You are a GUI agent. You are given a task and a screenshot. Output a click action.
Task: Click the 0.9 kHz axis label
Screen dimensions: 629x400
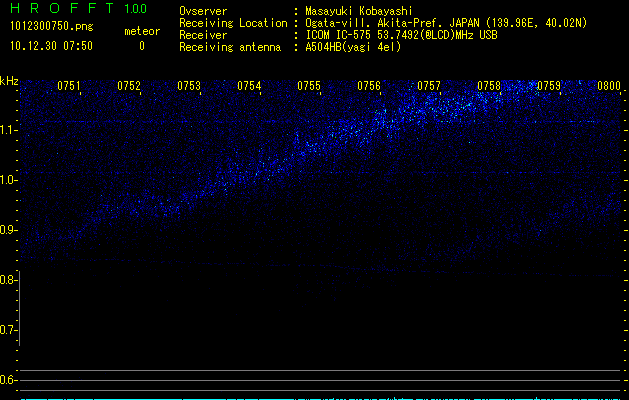click(x=8, y=230)
